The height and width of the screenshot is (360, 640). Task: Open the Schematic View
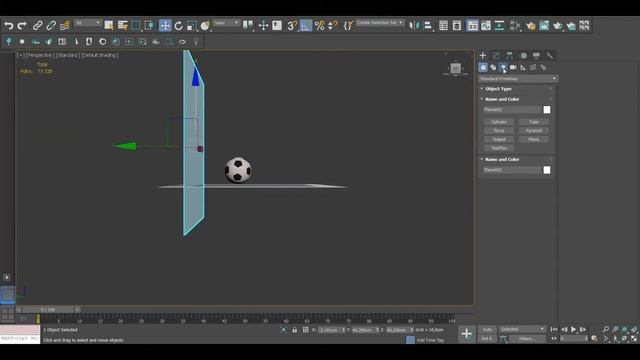click(x=499, y=26)
